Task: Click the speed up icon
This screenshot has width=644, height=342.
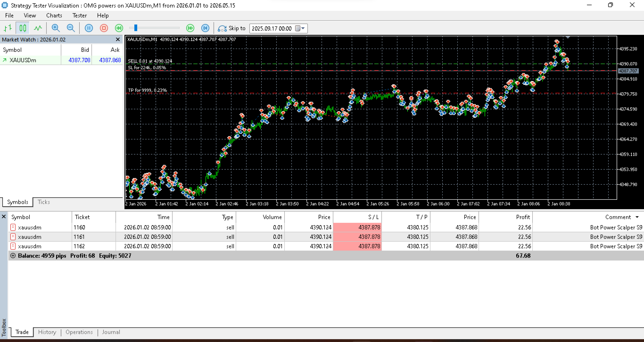Action: click(x=190, y=28)
